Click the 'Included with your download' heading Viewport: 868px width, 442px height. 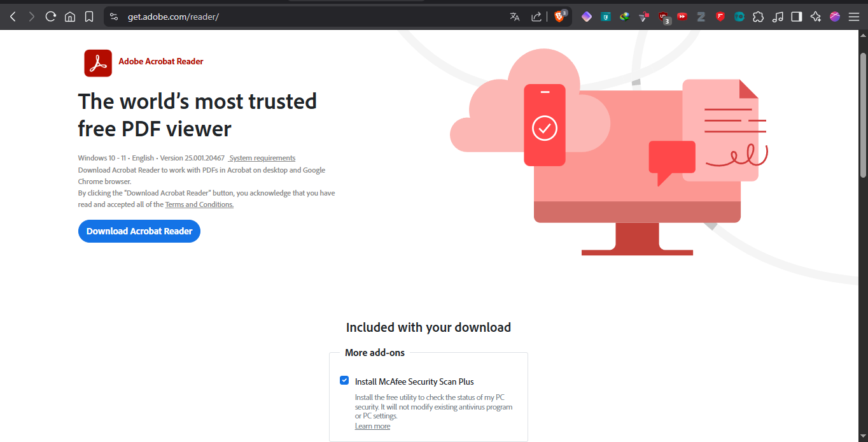[x=428, y=327]
